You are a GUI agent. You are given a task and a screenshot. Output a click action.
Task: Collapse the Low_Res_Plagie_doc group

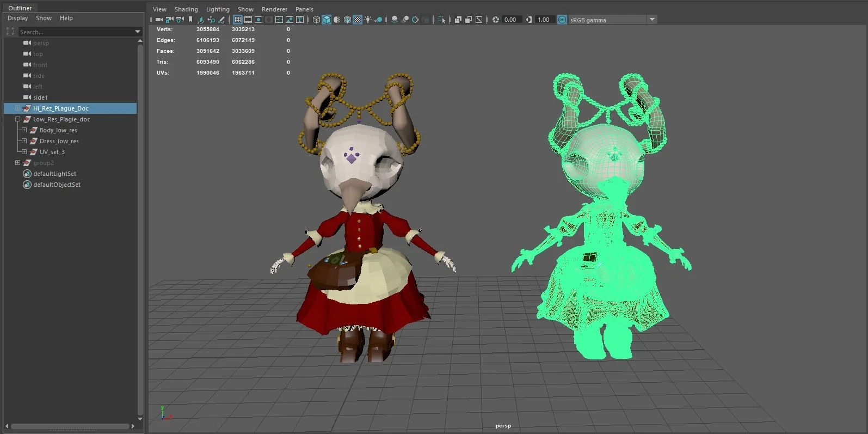tap(17, 119)
